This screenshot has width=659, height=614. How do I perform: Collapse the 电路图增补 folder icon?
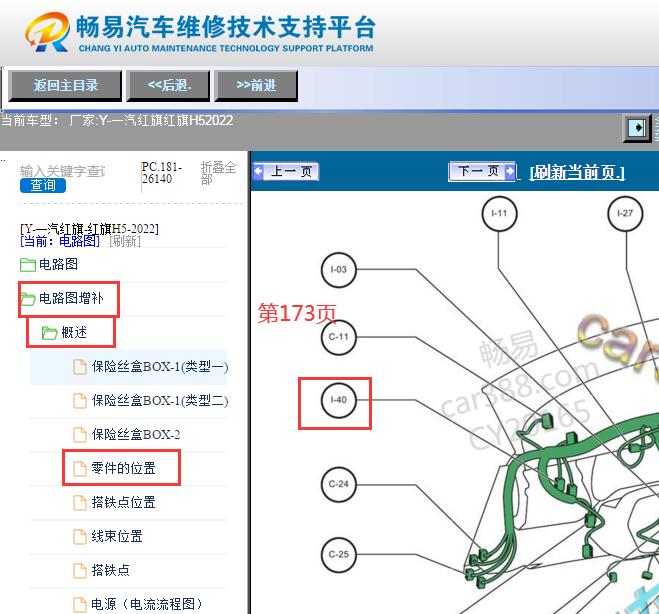[x=28, y=299]
